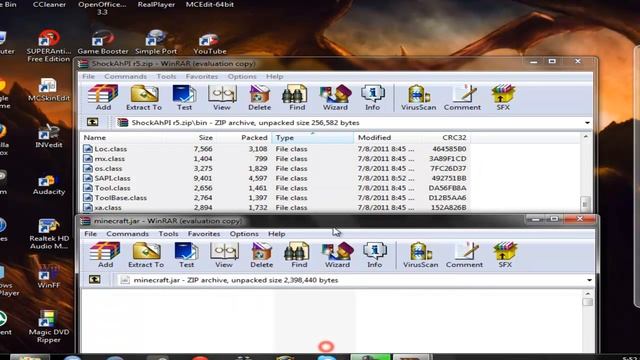Open SUPERAntiSpyware Free Edition shortcut
This screenshot has height=360, width=640.
point(49,46)
